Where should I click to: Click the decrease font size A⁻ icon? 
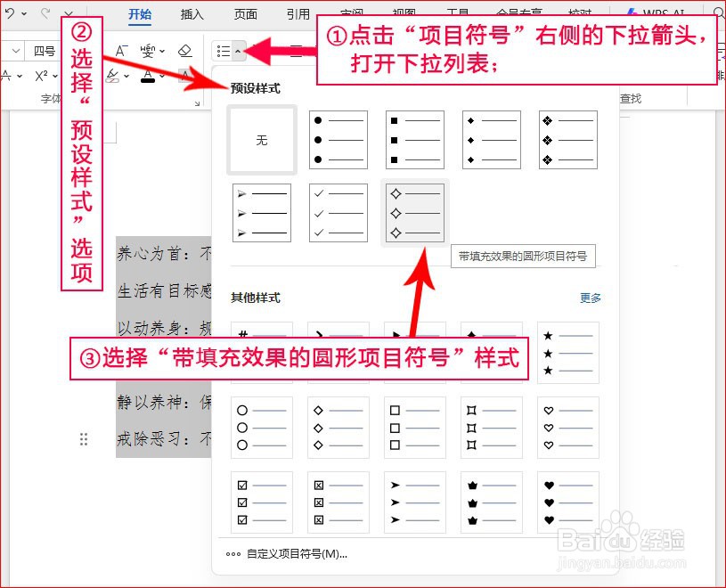(x=120, y=50)
